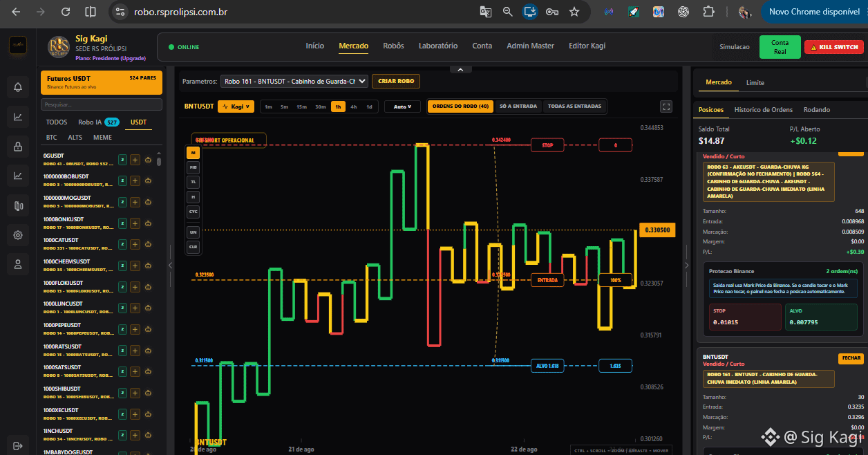Click the robot icon for 1000000MOGUSDT

(x=148, y=202)
